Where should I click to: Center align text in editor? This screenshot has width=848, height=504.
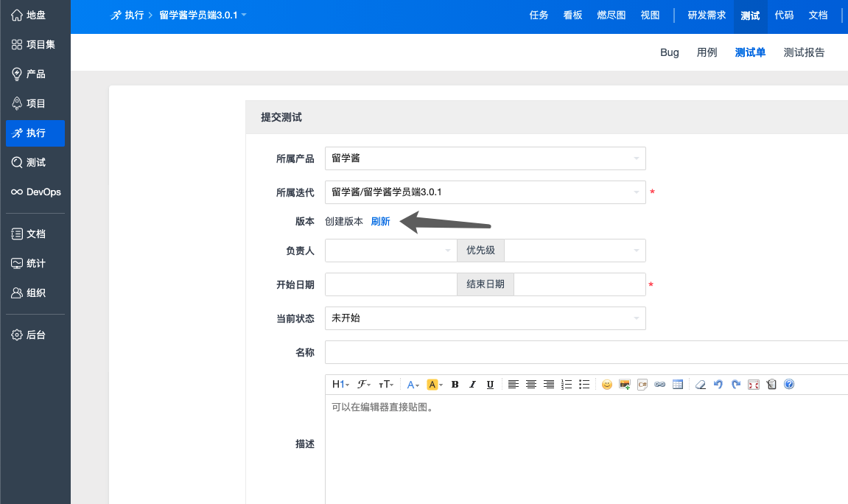point(531,385)
